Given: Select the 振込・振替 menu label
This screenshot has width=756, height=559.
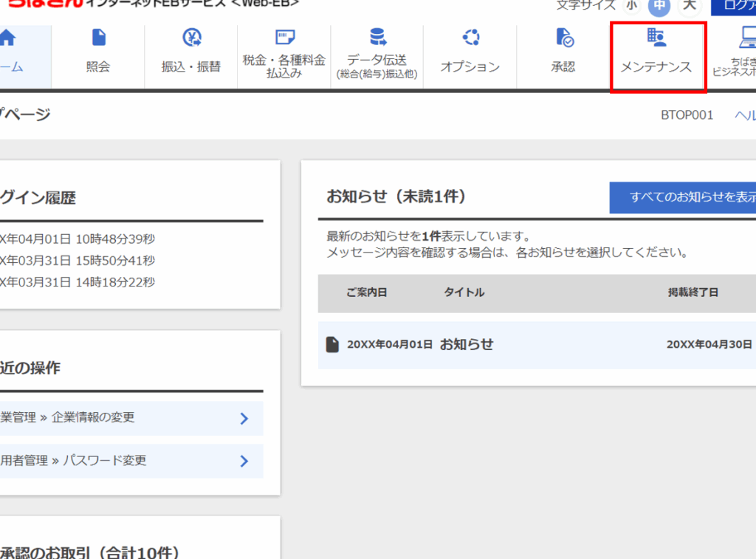Looking at the screenshot, I should pos(191,67).
